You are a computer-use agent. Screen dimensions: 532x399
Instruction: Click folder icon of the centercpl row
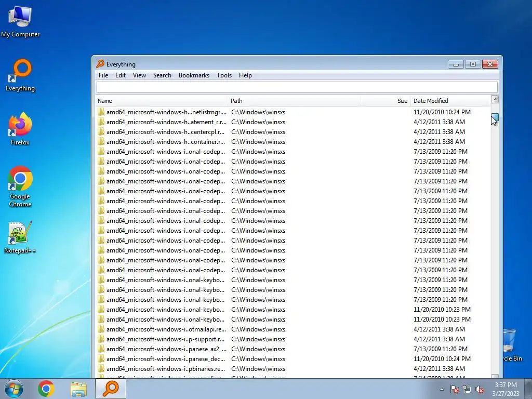[101, 131]
